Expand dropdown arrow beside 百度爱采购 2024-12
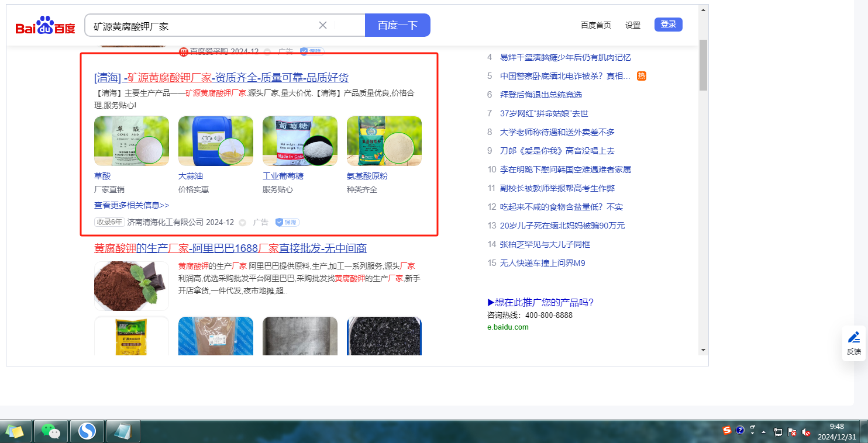Screen dimensions: 868x443 point(268,51)
